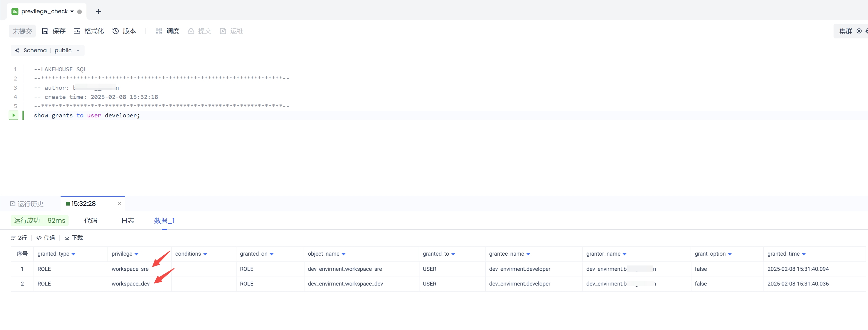Switch to the Log (日志) tab
The height and width of the screenshot is (330, 868).
(x=128, y=221)
